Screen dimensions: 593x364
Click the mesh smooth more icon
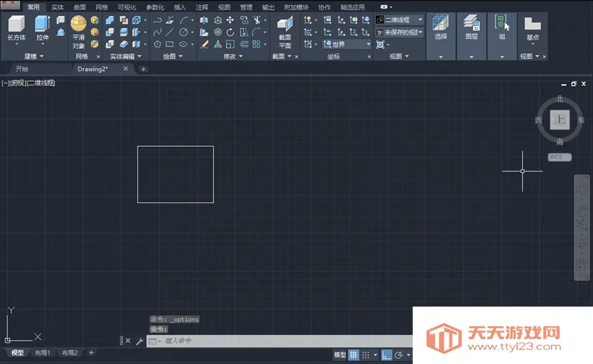(95, 20)
